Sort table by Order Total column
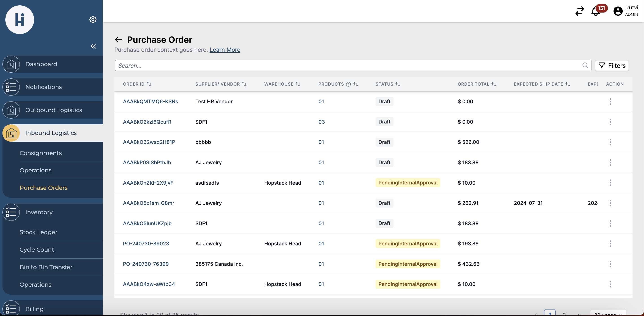This screenshot has height=316, width=644. coord(494,84)
